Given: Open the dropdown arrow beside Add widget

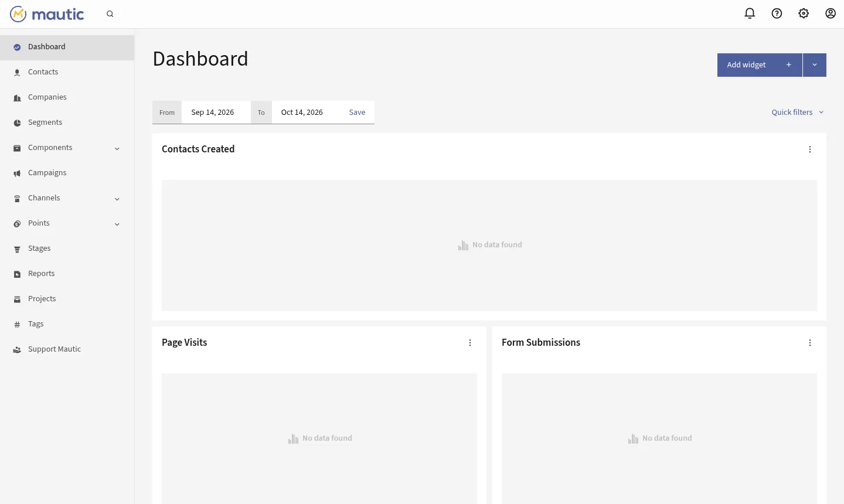Looking at the screenshot, I should coord(815,65).
